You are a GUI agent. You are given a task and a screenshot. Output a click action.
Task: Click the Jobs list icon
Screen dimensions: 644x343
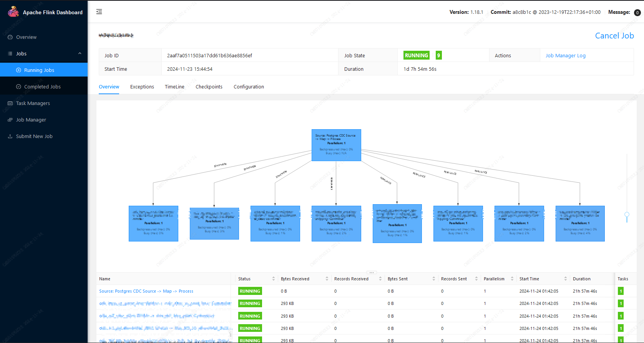(10, 53)
